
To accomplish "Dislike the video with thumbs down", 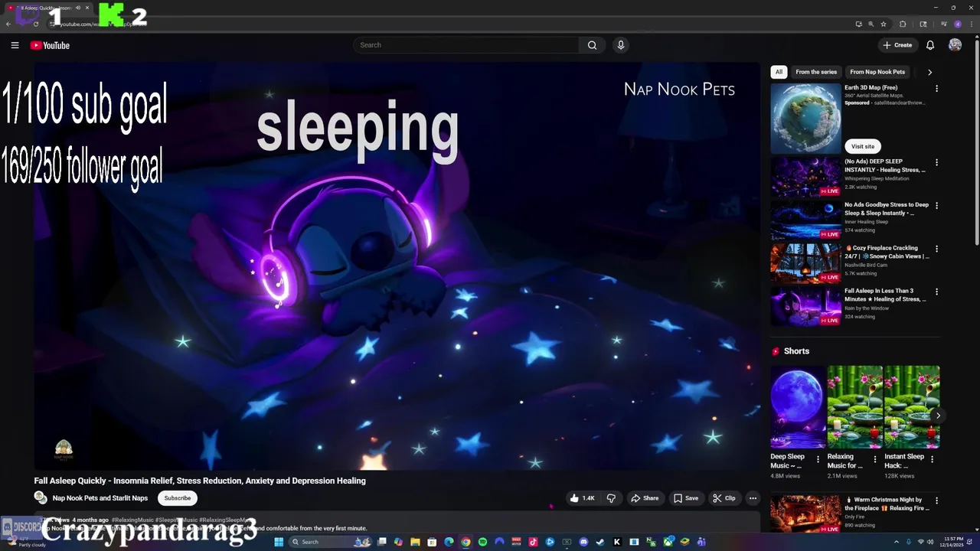I will coord(611,498).
